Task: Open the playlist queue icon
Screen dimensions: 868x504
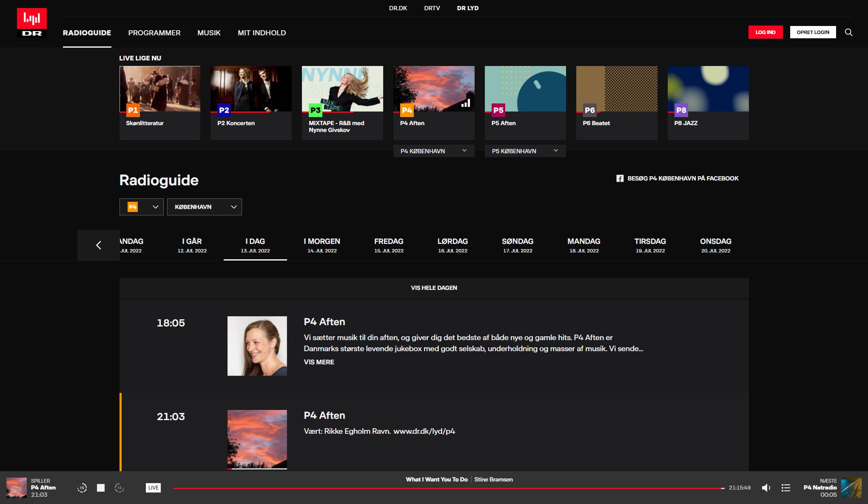Action: click(786, 488)
